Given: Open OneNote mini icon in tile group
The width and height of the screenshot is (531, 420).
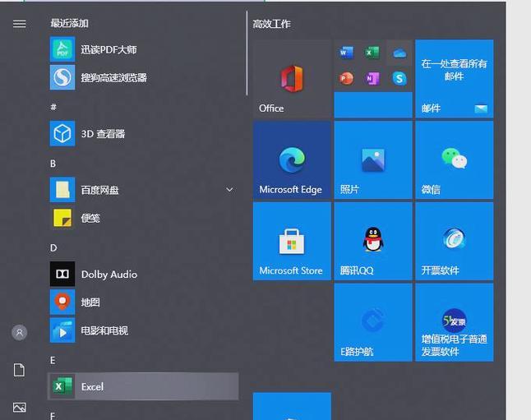Looking at the screenshot, I should [372, 79].
